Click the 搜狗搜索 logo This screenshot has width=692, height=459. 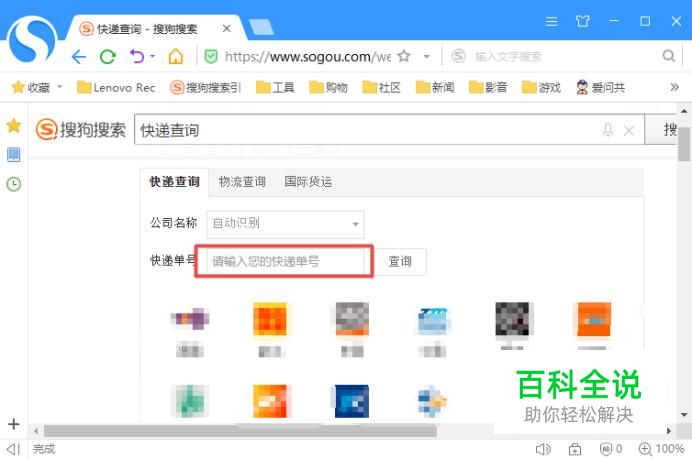pos(81,130)
